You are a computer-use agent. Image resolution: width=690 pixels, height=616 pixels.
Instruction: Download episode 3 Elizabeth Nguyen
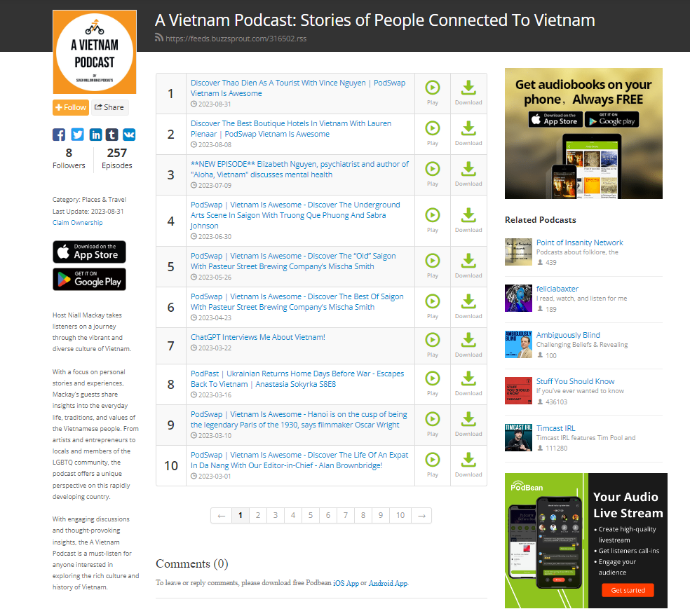point(468,174)
